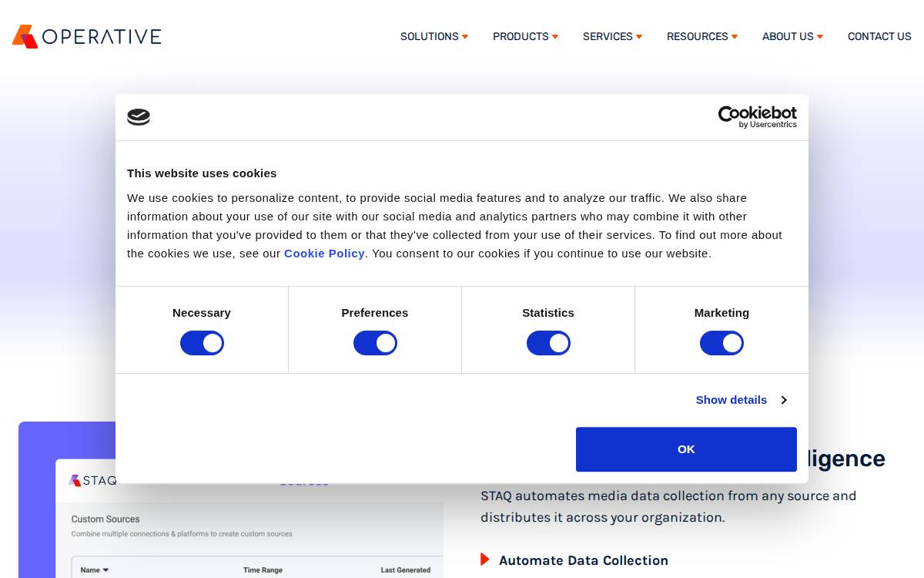Open the Products dropdown menu
The height and width of the screenshot is (578, 924).
click(526, 36)
